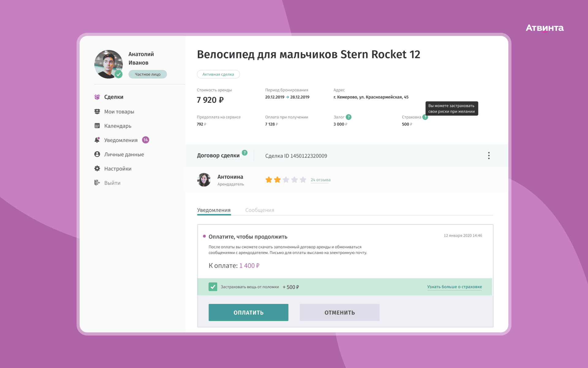
Task: Click the Уведомления bell icon
Action: (x=97, y=140)
